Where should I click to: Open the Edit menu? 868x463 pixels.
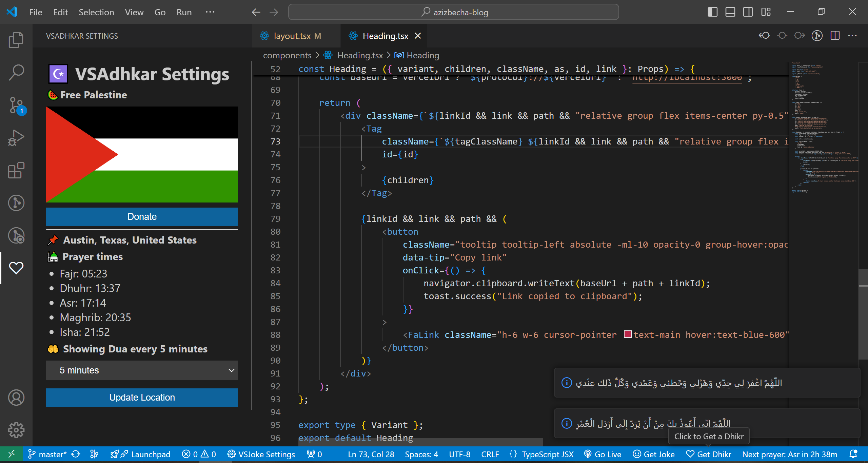(60, 12)
